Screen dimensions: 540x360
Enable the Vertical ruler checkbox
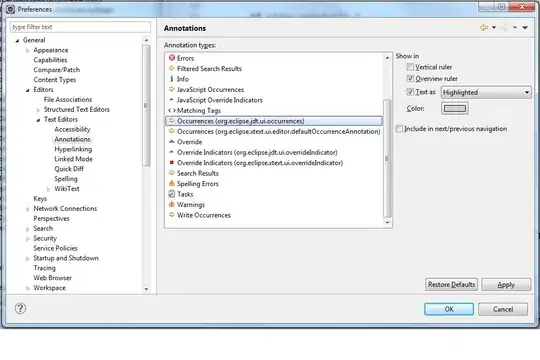click(410, 67)
